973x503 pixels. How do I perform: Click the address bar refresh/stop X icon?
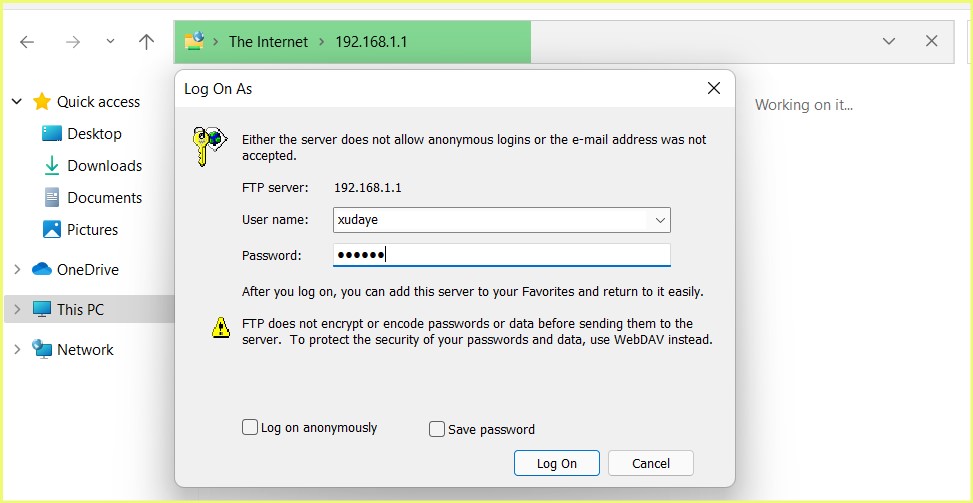coord(931,42)
